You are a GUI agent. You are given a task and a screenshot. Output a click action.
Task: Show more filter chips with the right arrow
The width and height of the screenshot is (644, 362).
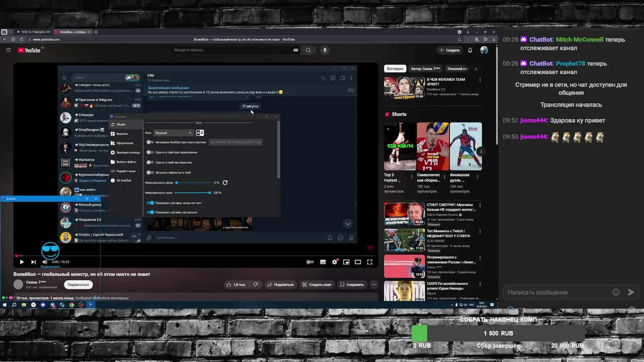[476, 69]
